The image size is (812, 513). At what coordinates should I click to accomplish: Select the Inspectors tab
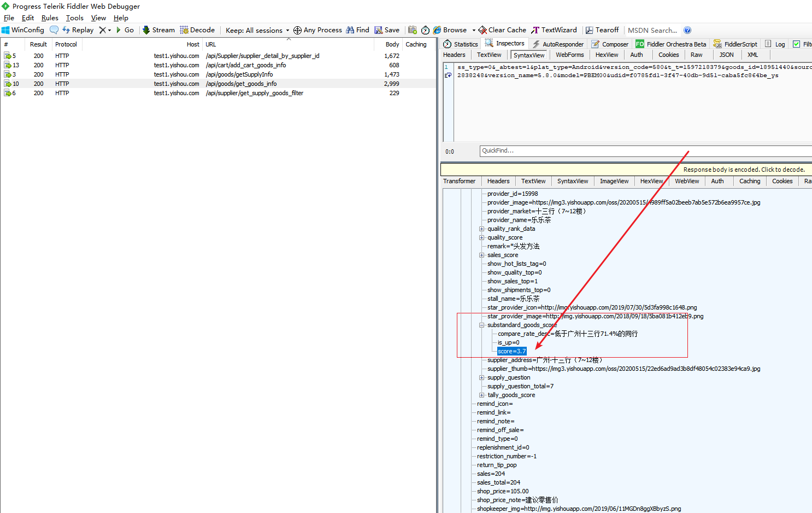point(505,43)
